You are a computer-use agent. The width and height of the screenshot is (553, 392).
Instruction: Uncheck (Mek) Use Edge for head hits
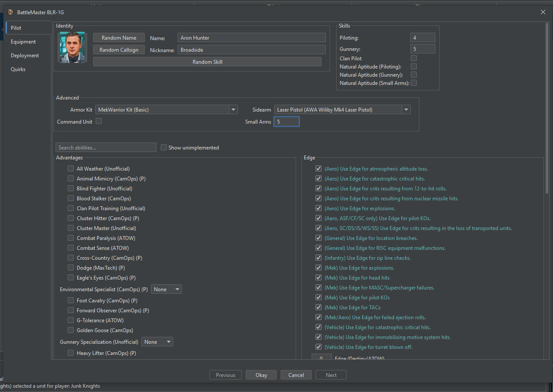[x=319, y=278]
